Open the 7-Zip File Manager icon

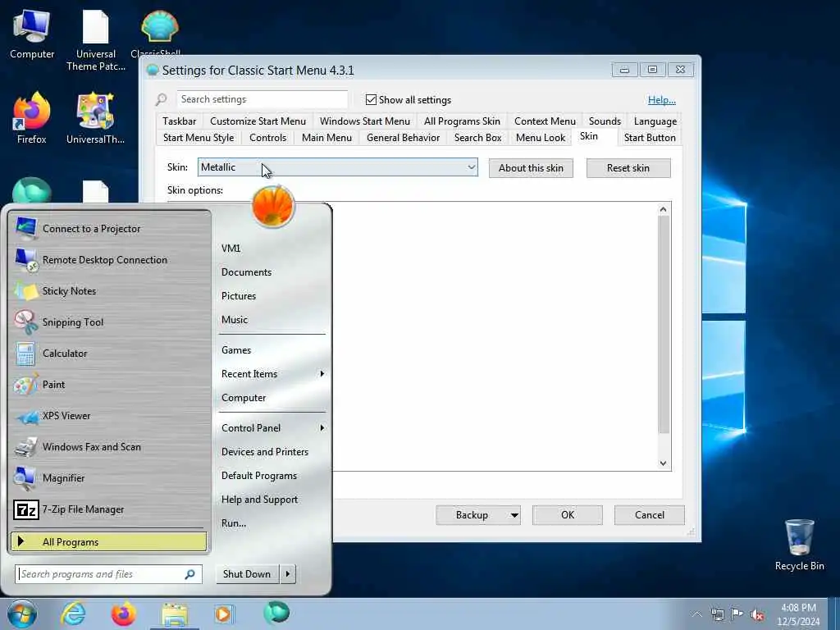(25, 509)
